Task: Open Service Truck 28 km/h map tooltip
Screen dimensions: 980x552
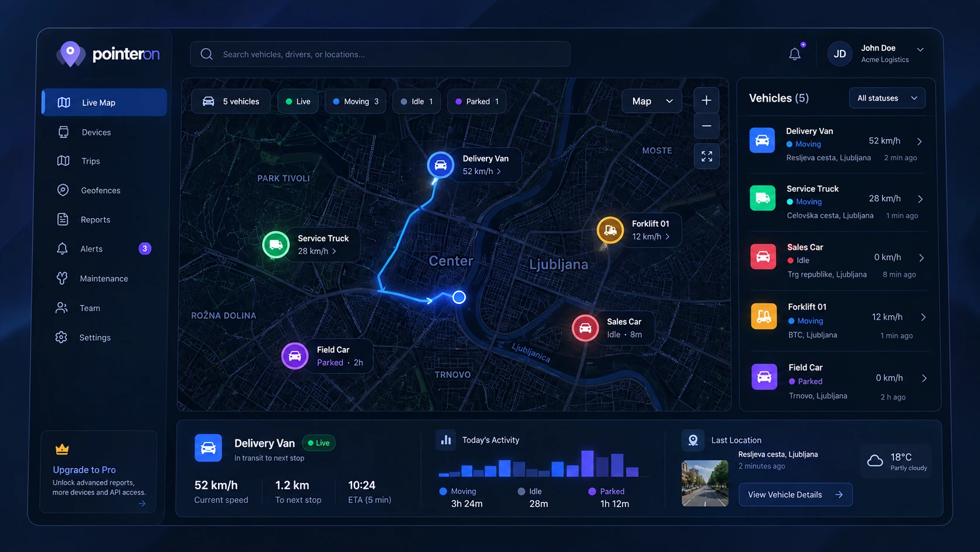Action: (325, 245)
